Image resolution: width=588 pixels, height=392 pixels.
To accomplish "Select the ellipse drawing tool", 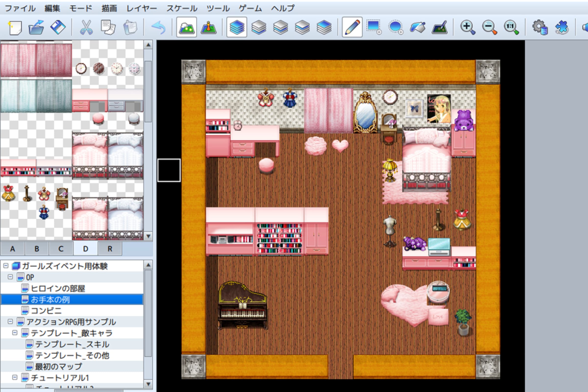I will tap(395, 27).
